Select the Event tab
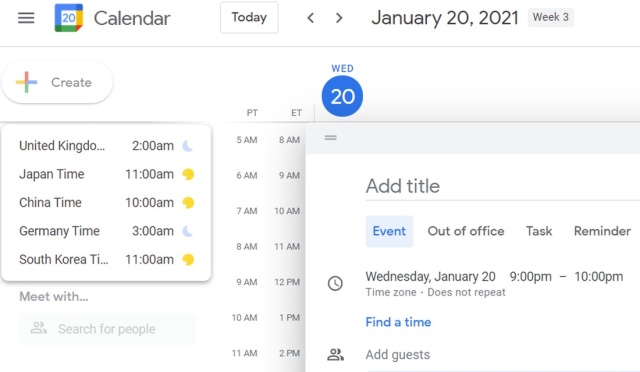The height and width of the screenshot is (372, 640). pos(389,231)
